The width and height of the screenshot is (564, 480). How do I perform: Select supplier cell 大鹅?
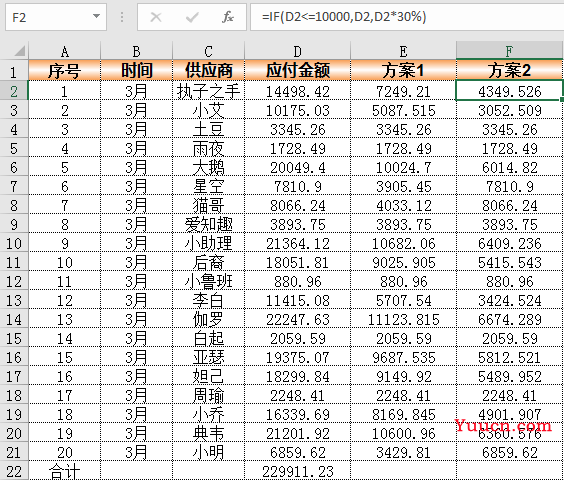coord(209,167)
